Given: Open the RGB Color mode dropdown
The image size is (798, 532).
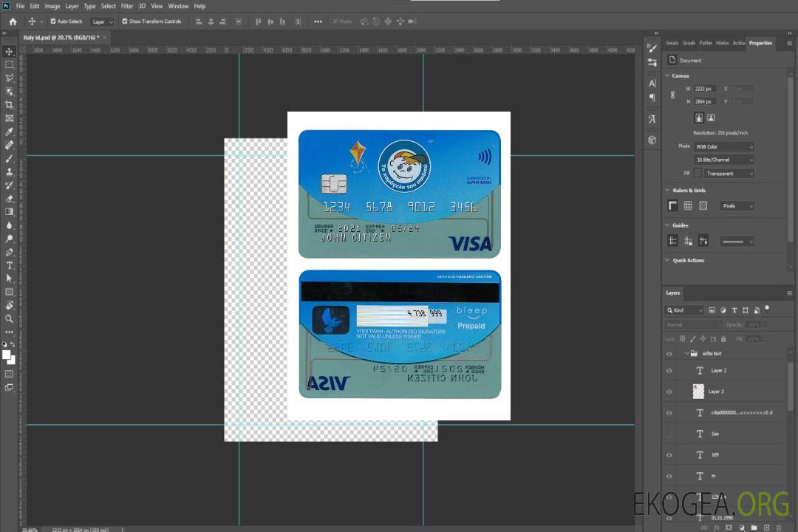Looking at the screenshot, I should tap(723, 146).
